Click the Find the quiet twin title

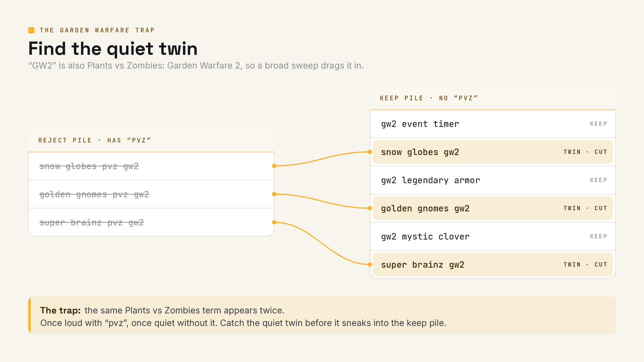coord(113,49)
